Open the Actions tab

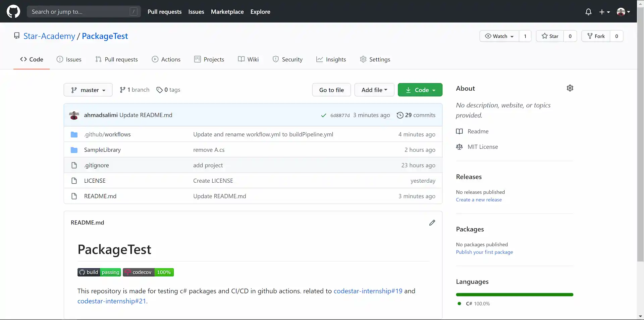coord(166,59)
